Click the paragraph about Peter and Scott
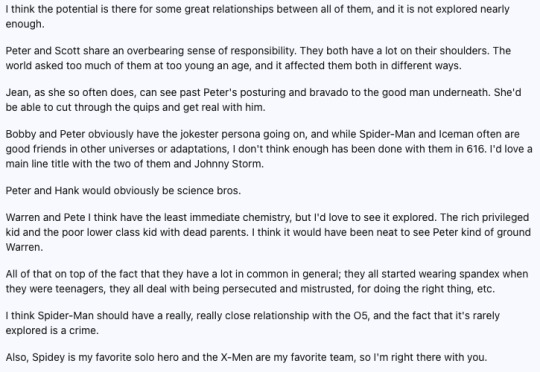 point(258,58)
